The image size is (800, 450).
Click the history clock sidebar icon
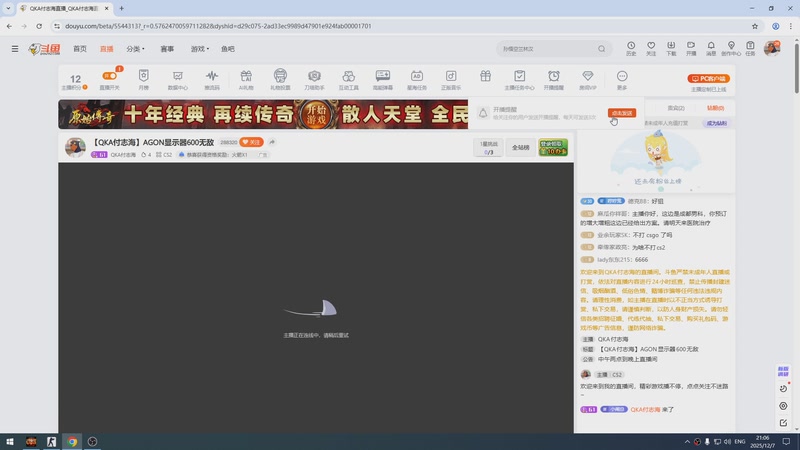click(x=783, y=389)
